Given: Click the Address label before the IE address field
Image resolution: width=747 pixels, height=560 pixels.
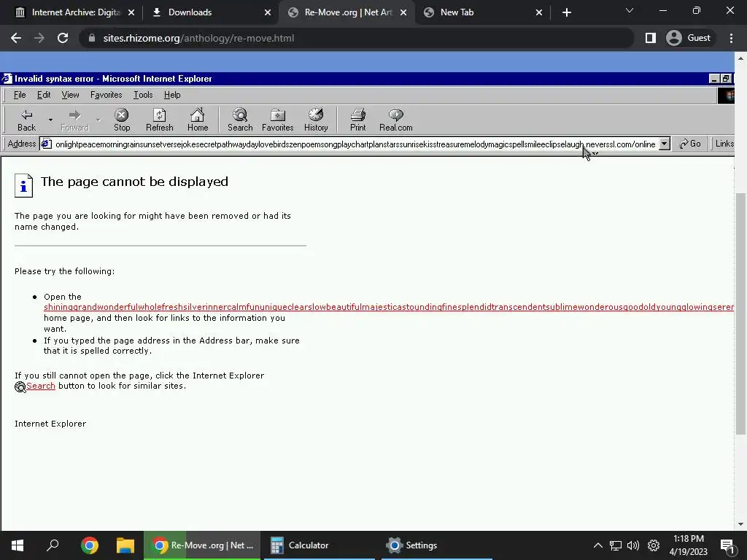Looking at the screenshot, I should (21, 144).
